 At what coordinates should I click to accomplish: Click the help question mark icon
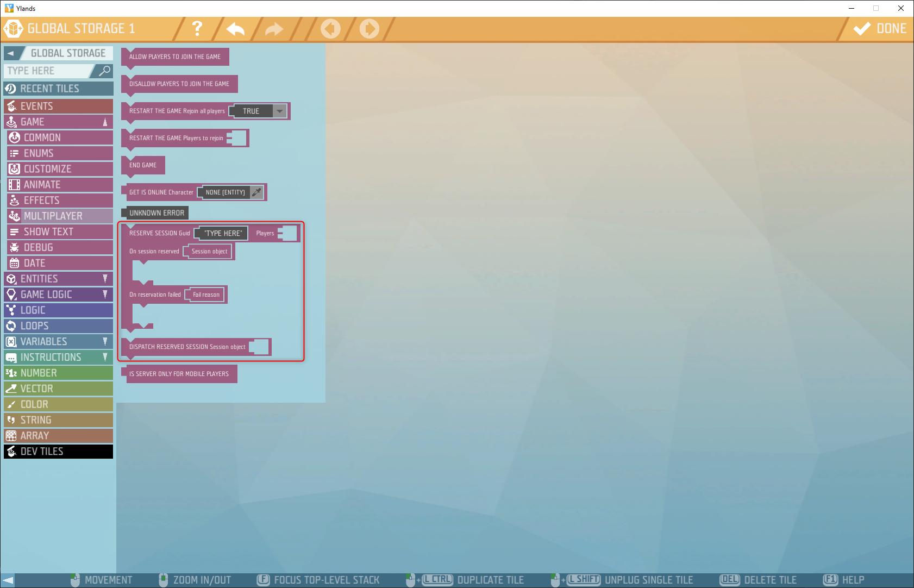pos(197,28)
